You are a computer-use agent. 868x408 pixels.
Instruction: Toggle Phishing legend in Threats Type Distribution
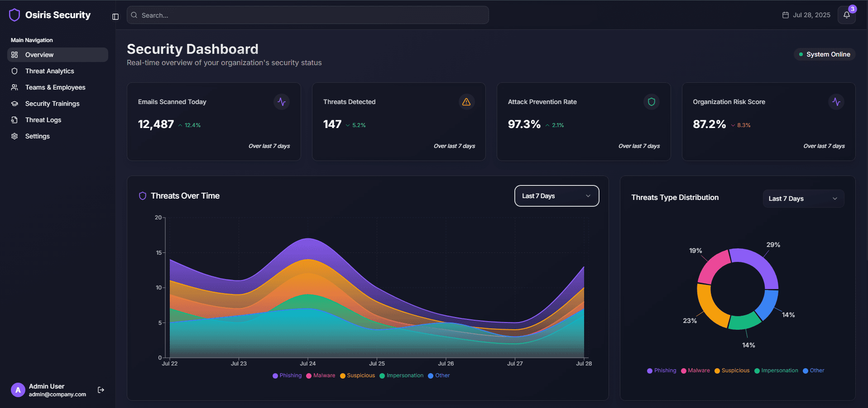tap(662, 370)
